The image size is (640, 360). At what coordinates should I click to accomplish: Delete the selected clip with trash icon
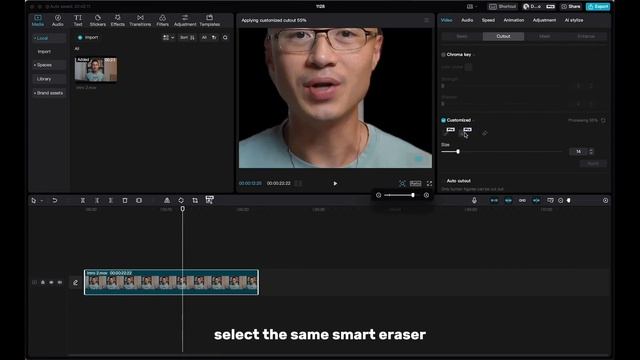(x=125, y=200)
